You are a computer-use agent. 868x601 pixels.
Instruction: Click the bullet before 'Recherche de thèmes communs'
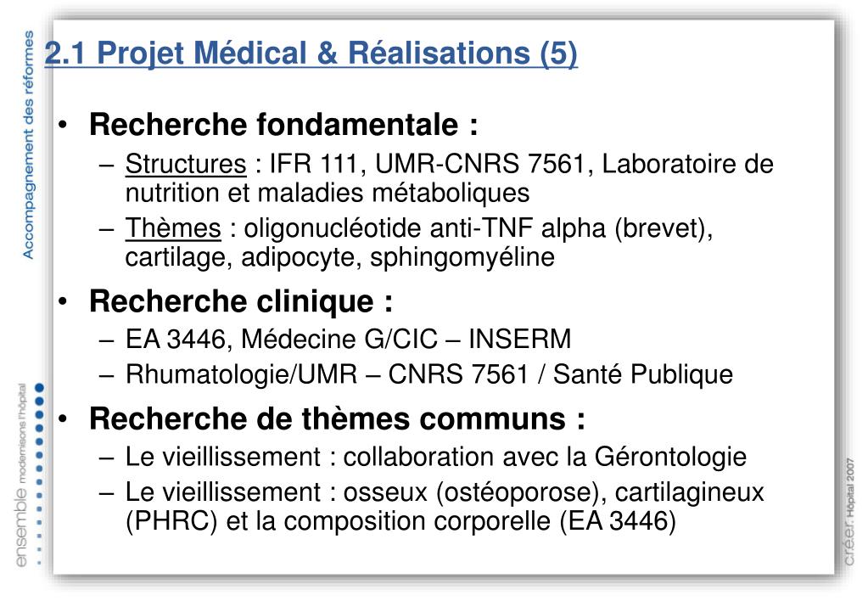point(63,418)
